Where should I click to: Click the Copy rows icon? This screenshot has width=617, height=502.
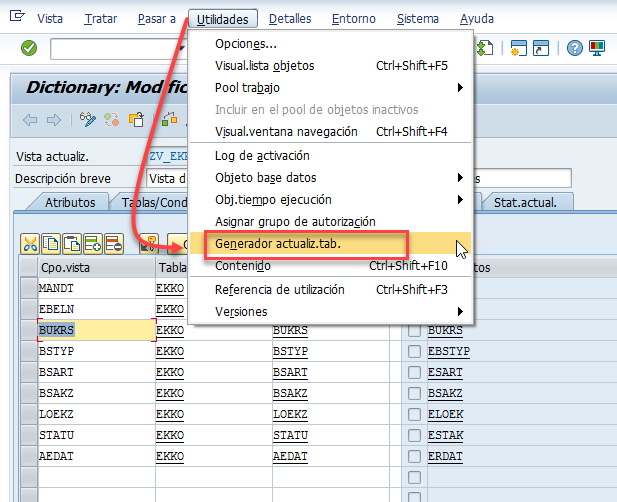51,244
